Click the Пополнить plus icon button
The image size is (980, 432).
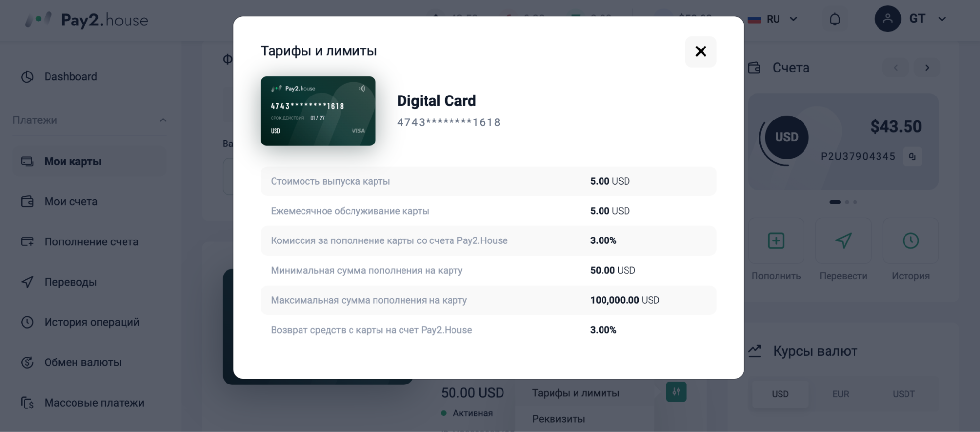coord(776,240)
